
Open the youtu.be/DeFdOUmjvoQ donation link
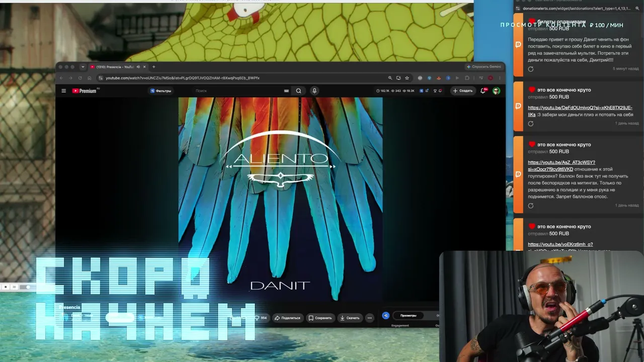(580, 111)
